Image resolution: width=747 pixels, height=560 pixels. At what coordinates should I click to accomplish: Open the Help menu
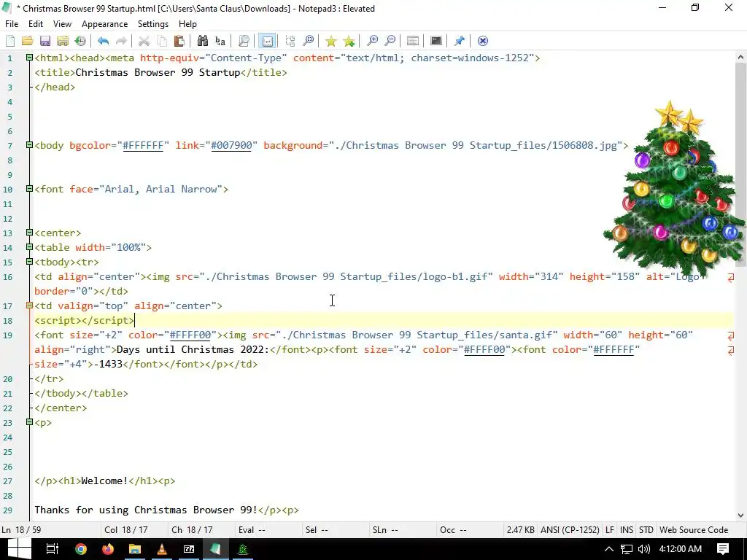pos(187,24)
